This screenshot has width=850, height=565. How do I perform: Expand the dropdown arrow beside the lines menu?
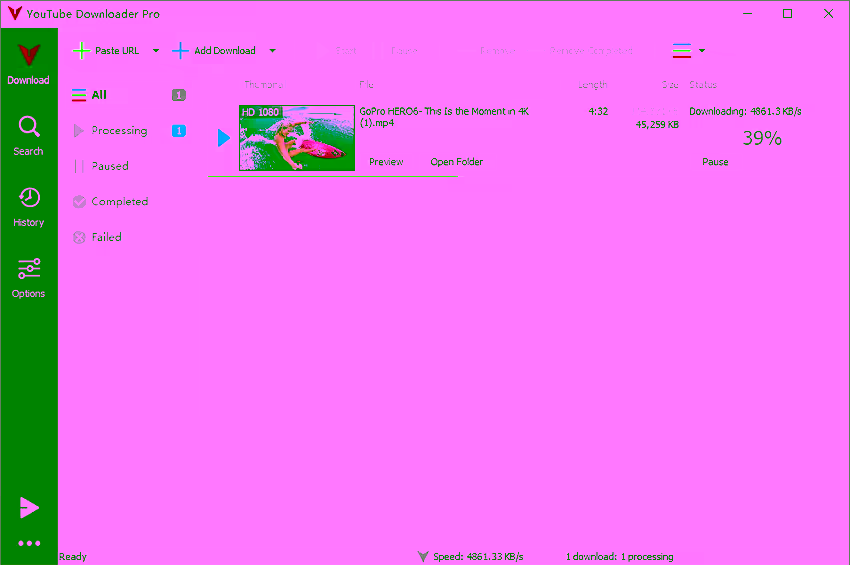pyautogui.click(x=702, y=50)
